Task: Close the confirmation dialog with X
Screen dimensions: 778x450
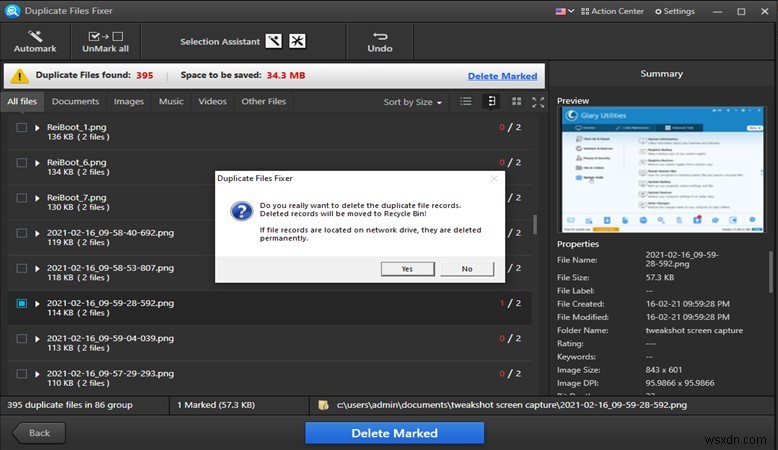Action: coord(494,178)
